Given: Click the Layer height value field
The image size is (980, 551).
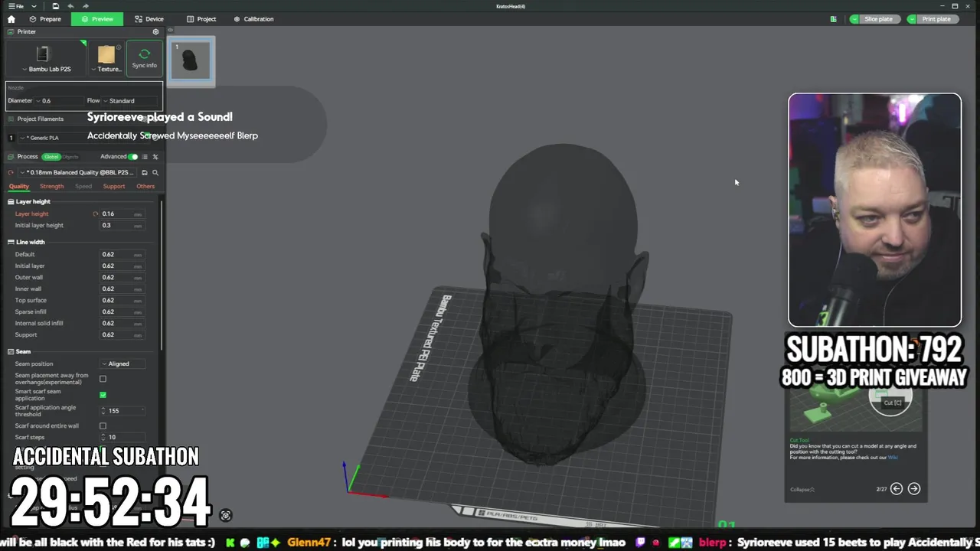Looking at the screenshot, I should click(x=122, y=214).
